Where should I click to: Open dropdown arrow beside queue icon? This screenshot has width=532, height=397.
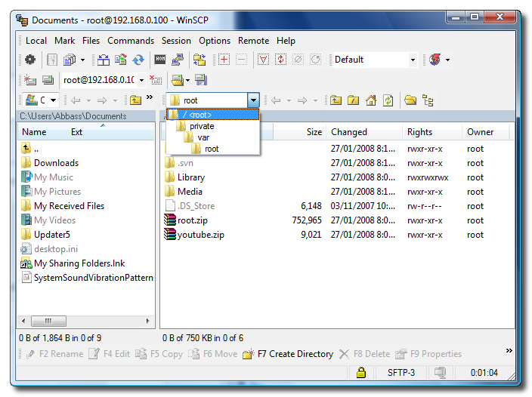[x=82, y=60]
